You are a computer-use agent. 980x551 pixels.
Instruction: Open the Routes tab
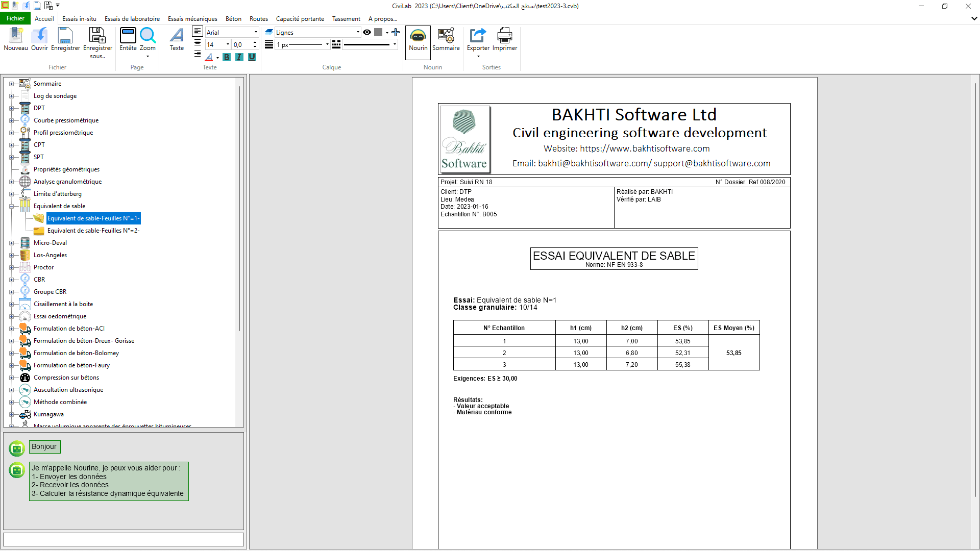[259, 19]
